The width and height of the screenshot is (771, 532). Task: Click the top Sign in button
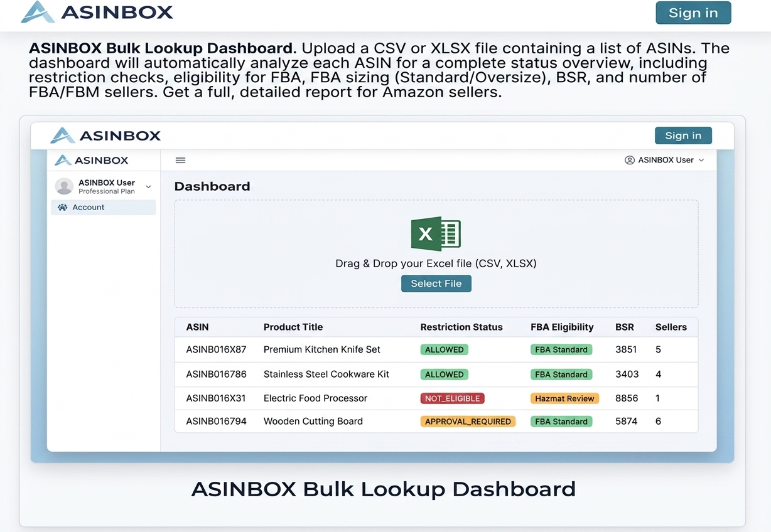(693, 13)
